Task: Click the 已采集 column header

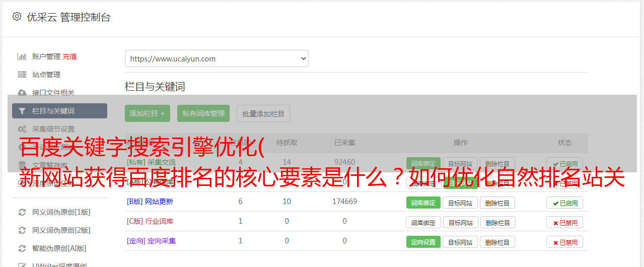Action: (x=344, y=143)
